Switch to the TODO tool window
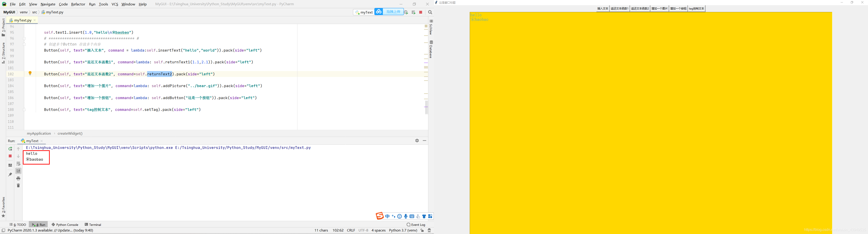868x234 pixels. 18,224
